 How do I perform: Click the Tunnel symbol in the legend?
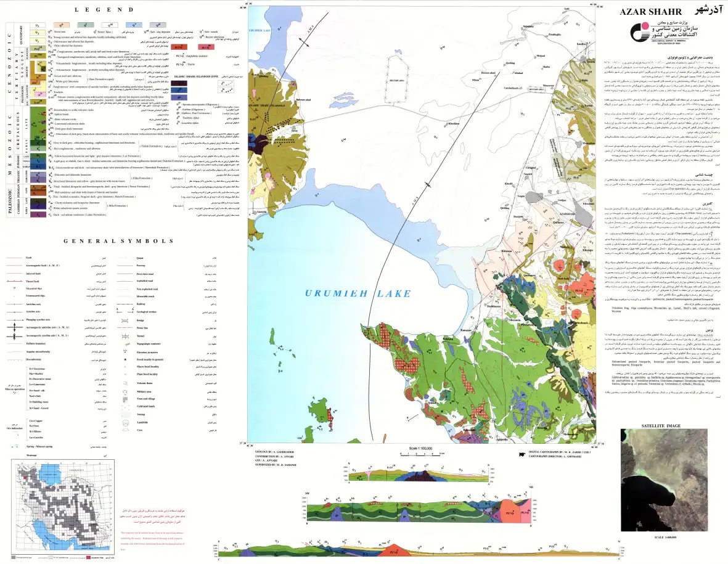click(125, 335)
